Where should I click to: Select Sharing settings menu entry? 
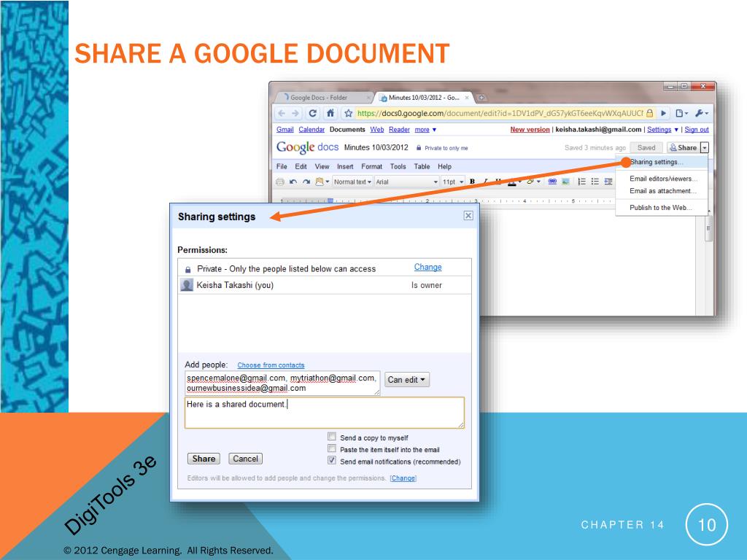click(x=661, y=162)
